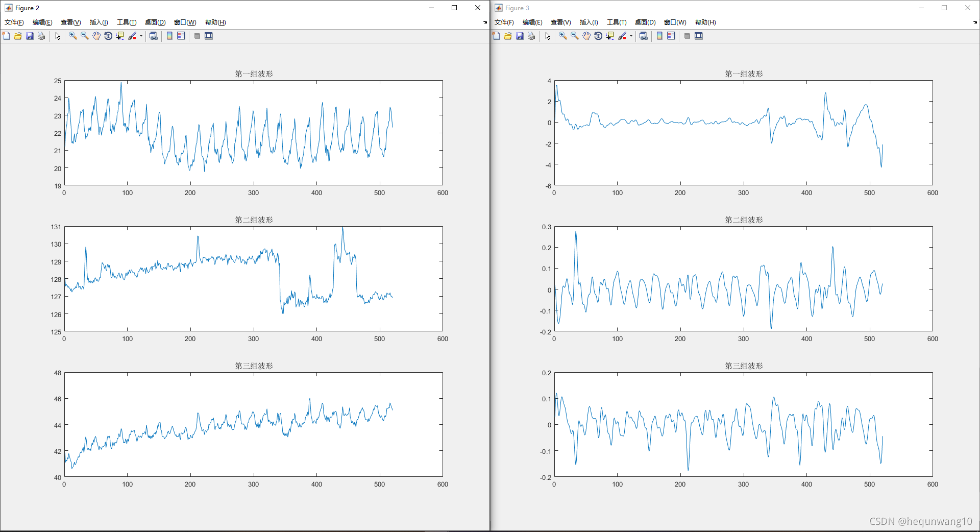This screenshot has height=532, width=980.
Task: Open 帮助(H) menu in Figure 3
Action: [x=705, y=22]
